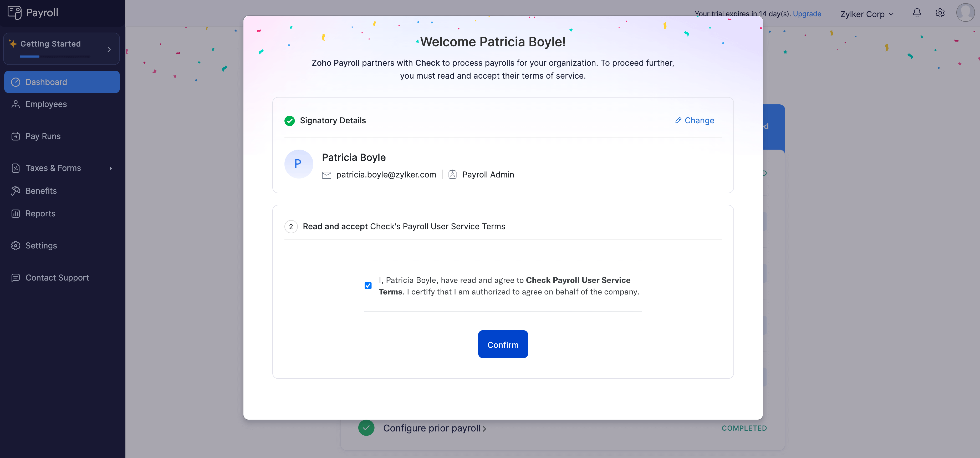The image size is (980, 458).
Task: Click the Upgrade trial link
Action: pyautogui.click(x=807, y=14)
